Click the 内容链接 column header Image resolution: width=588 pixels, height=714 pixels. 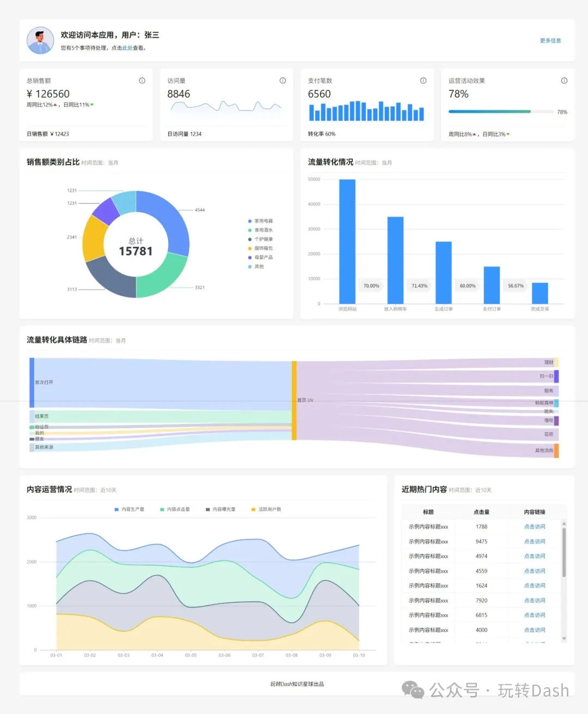point(535,512)
